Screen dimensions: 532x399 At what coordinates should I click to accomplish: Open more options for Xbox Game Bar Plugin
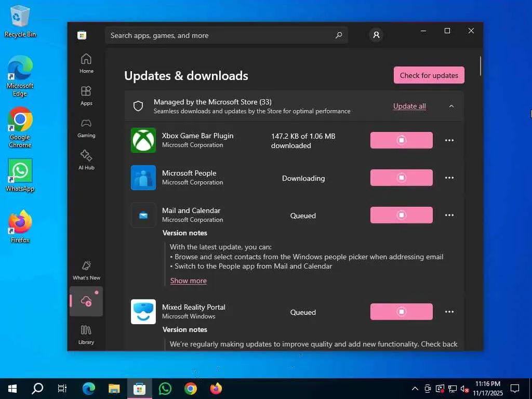[x=449, y=140]
